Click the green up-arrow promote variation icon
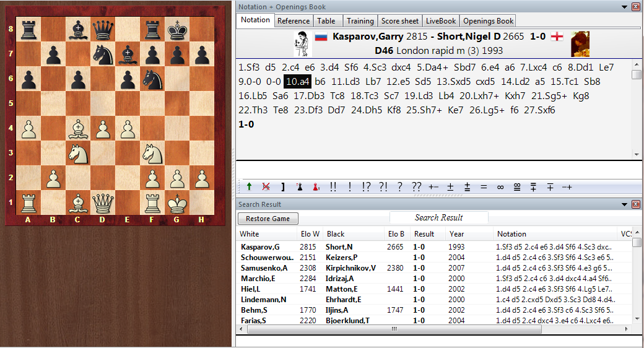Image resolution: width=644 pixels, height=348 pixels. click(x=249, y=187)
